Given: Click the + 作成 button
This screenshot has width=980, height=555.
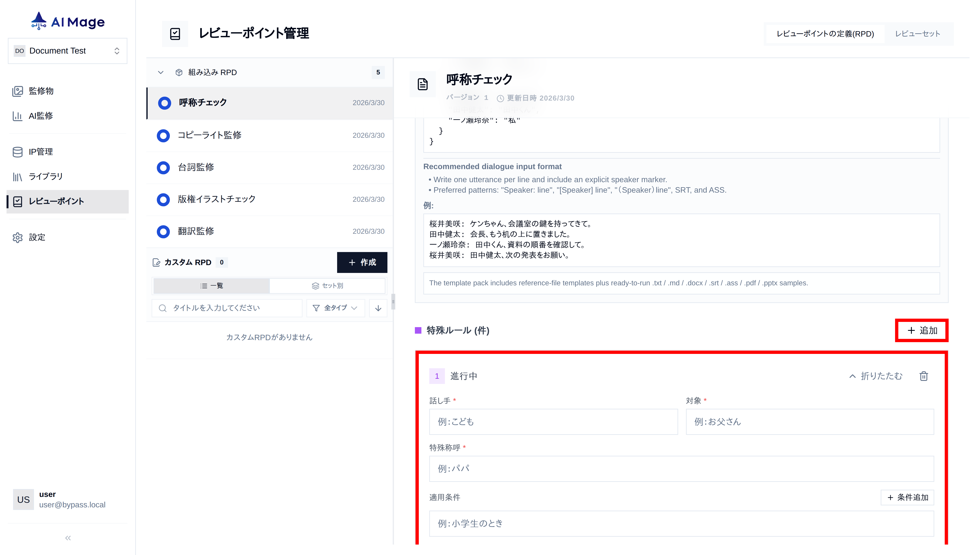Looking at the screenshot, I should click(362, 262).
